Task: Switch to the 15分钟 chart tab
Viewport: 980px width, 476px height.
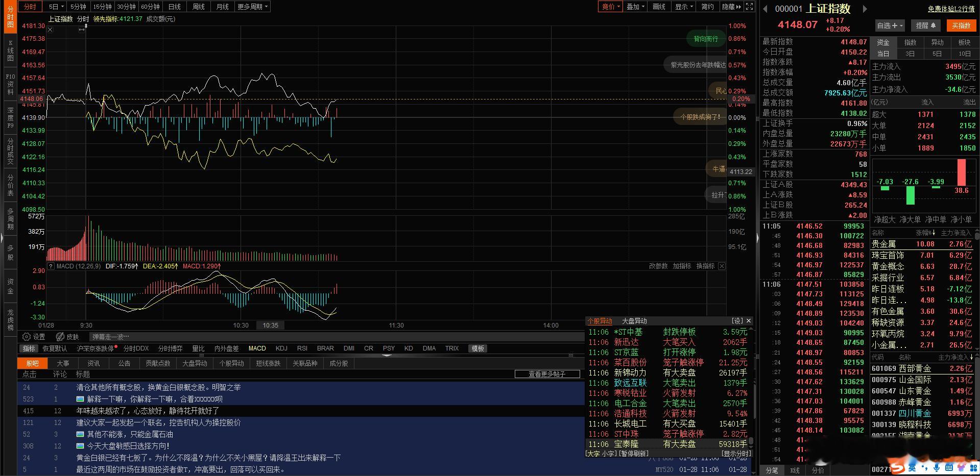Action: 102,7
